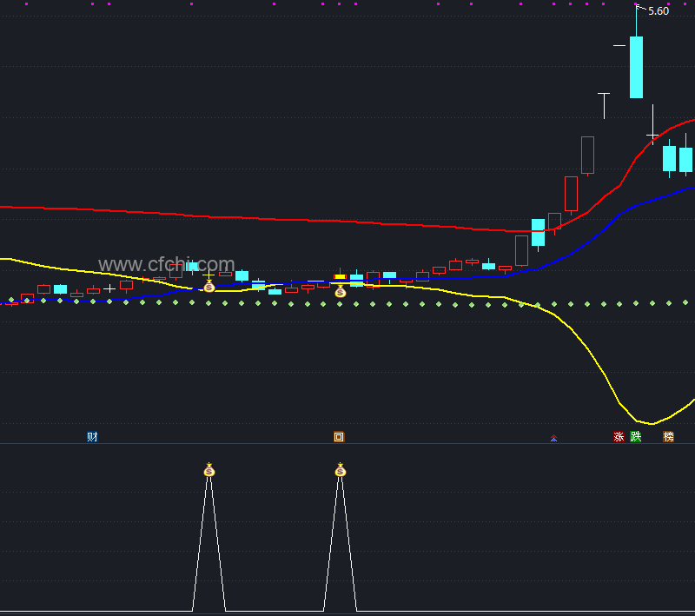
Task: Select money bag atop first indicator peak
Action: tap(209, 470)
